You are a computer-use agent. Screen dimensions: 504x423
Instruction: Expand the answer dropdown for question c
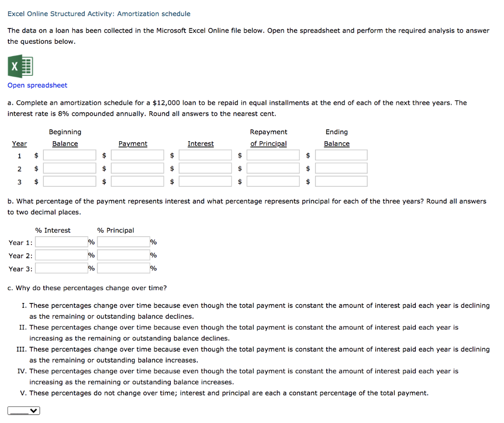pos(23,410)
